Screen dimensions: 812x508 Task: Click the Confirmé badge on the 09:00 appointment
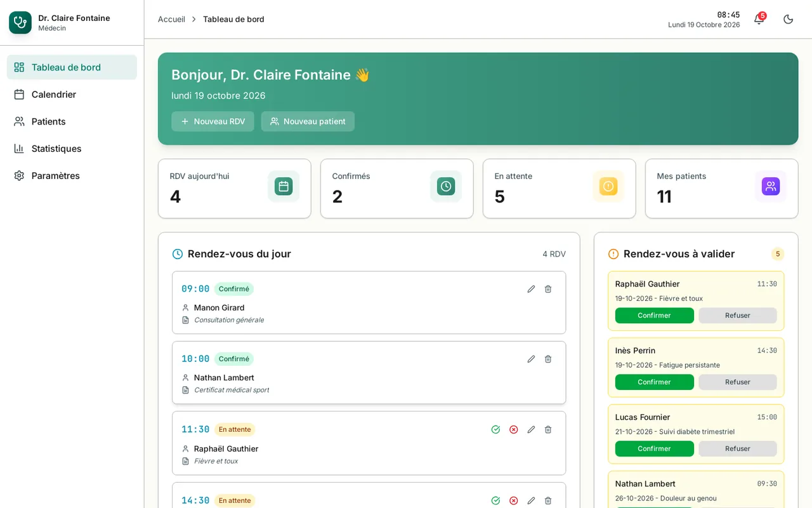pos(233,289)
